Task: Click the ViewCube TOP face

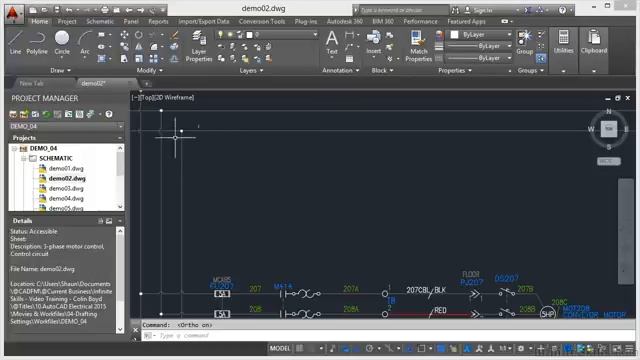Action: (609, 129)
